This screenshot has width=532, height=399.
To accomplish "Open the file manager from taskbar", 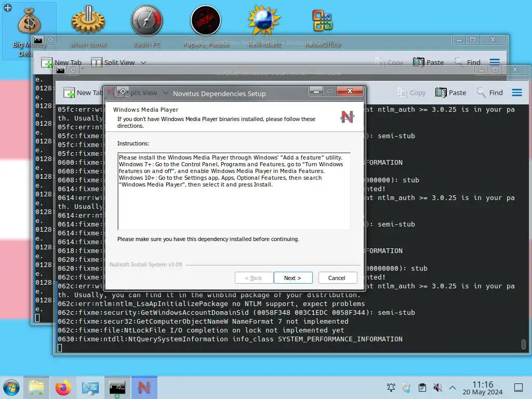I will click(36, 388).
